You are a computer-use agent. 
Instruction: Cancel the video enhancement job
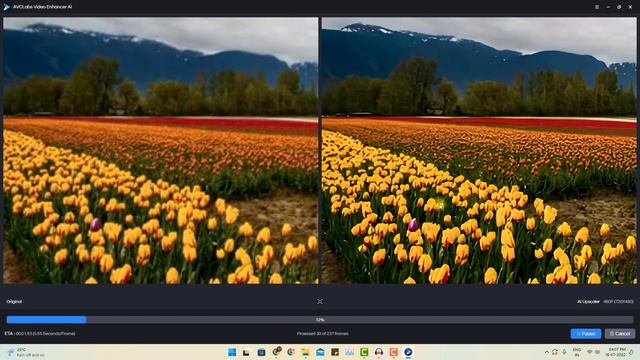pos(620,333)
